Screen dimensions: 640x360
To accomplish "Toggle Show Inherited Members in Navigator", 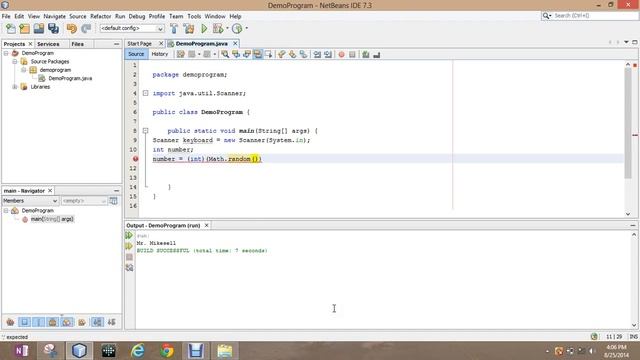I will 10,322.
